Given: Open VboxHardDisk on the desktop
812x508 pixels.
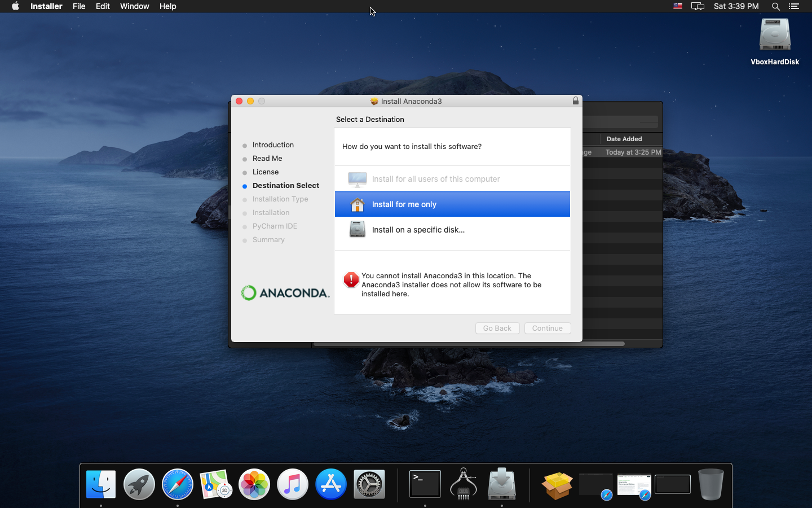Looking at the screenshot, I should coord(775,42).
